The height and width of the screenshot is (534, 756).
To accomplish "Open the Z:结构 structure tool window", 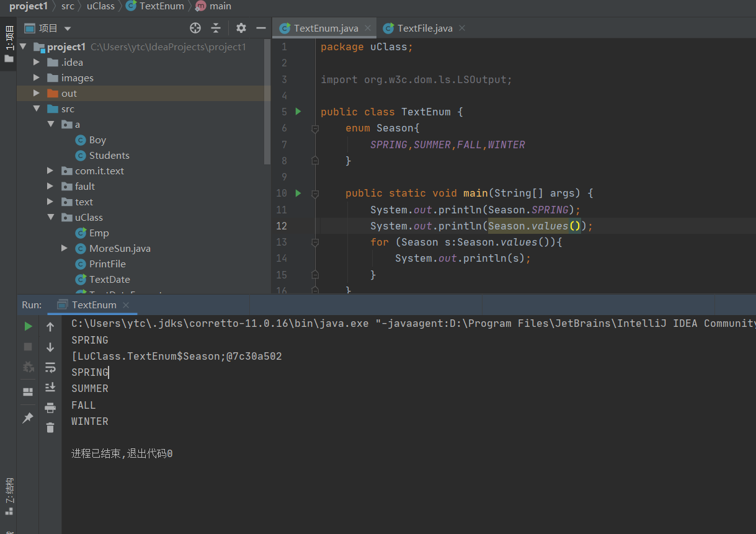I will point(9,496).
